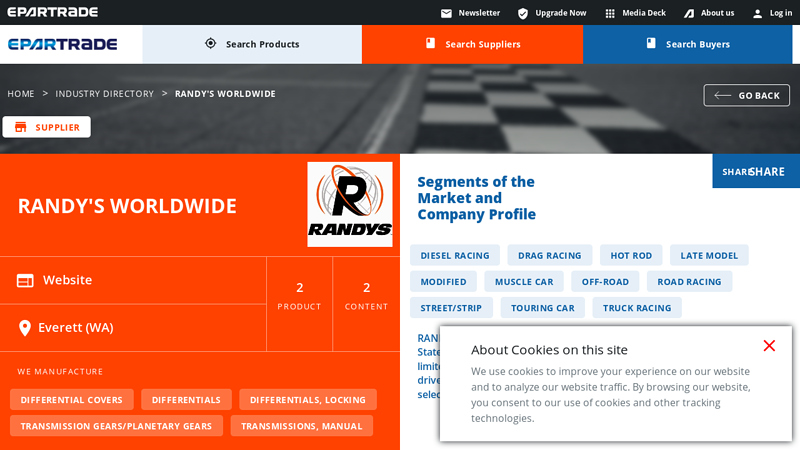Switch to Search Suppliers tab
The width and height of the screenshot is (800, 450).
(x=472, y=44)
